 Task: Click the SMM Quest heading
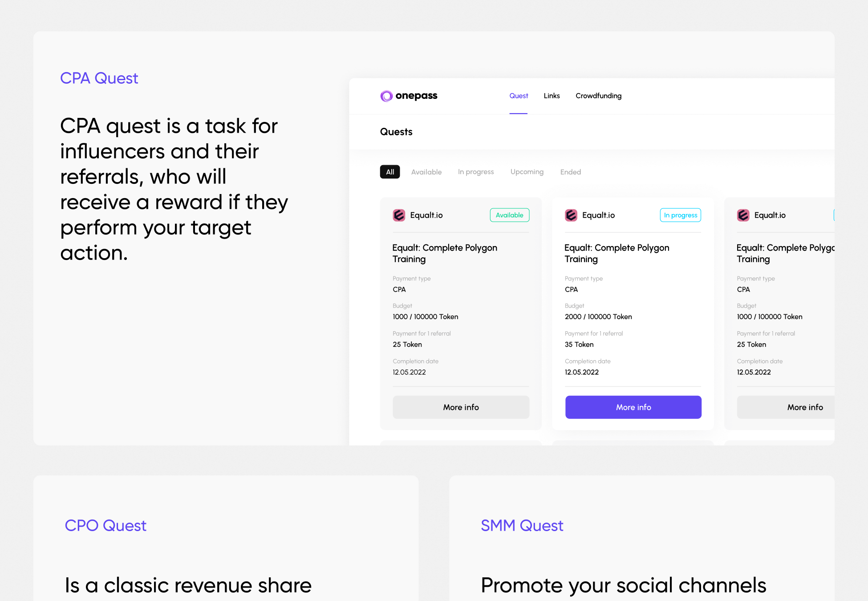(x=522, y=526)
